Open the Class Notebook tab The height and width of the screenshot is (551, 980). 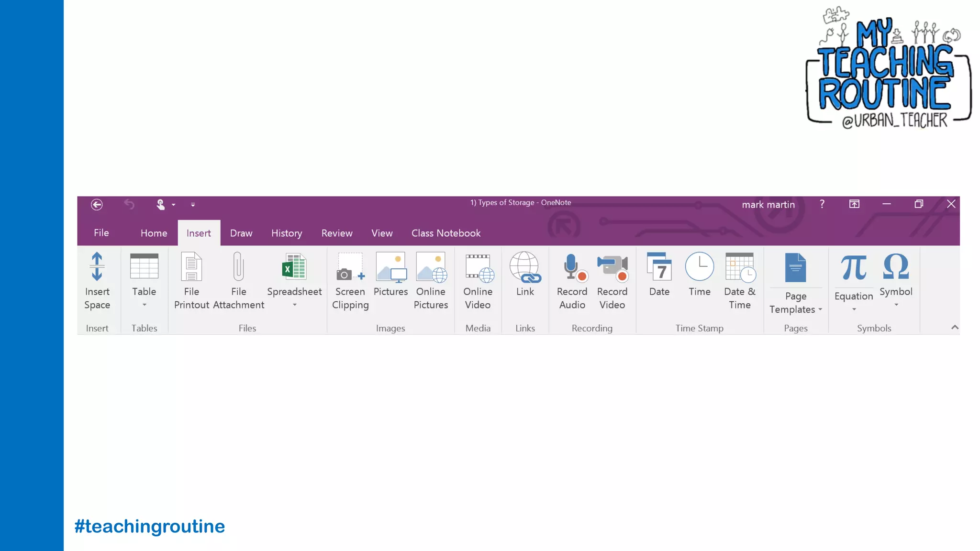pos(446,233)
